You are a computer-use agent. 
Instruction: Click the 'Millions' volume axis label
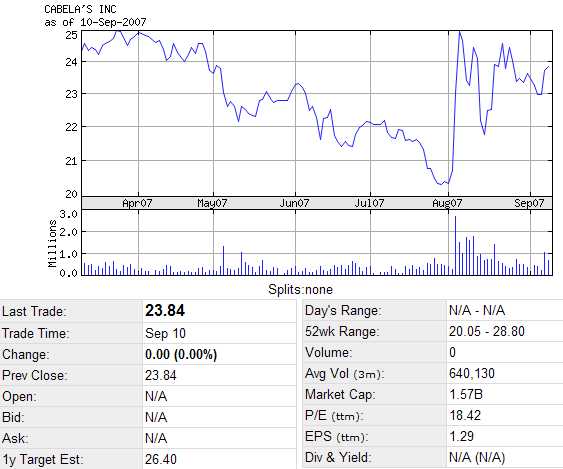(52, 243)
